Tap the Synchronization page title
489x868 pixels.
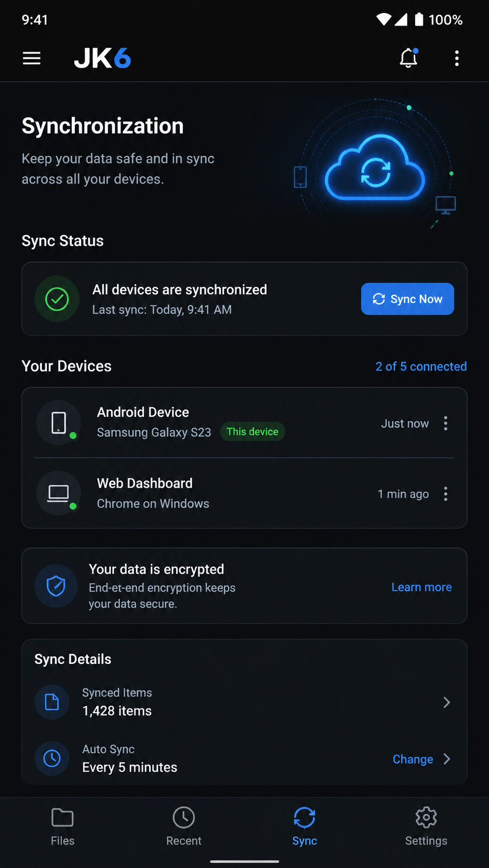click(102, 126)
